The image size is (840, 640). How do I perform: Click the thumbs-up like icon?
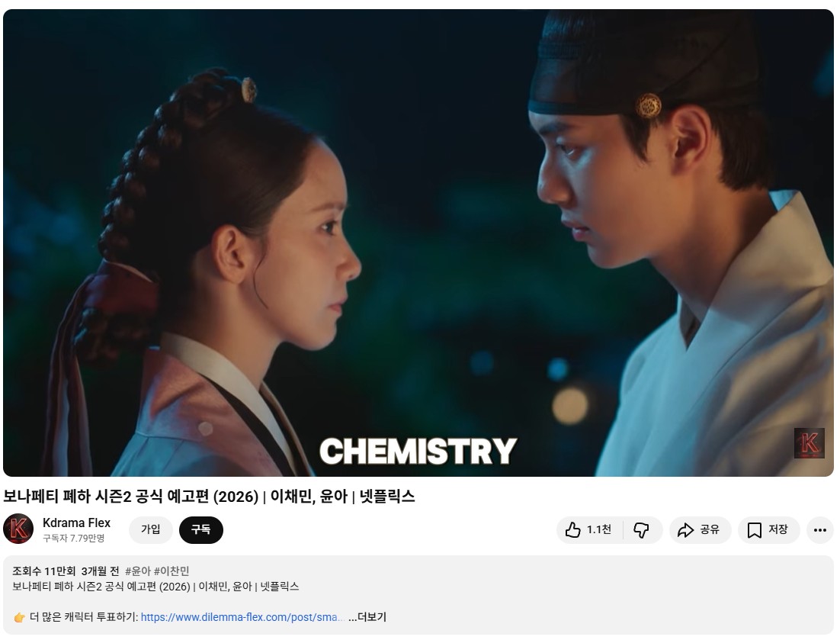572,530
